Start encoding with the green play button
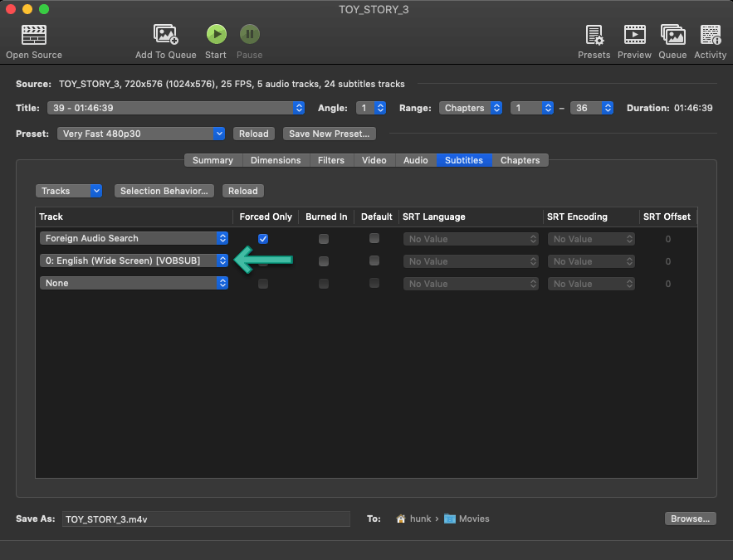 click(217, 34)
